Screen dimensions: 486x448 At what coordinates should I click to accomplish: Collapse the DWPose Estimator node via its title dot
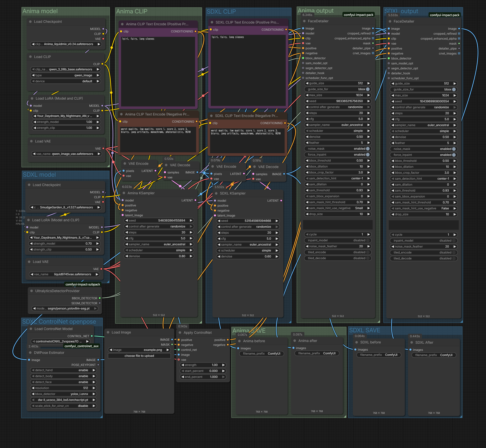tap(30, 353)
